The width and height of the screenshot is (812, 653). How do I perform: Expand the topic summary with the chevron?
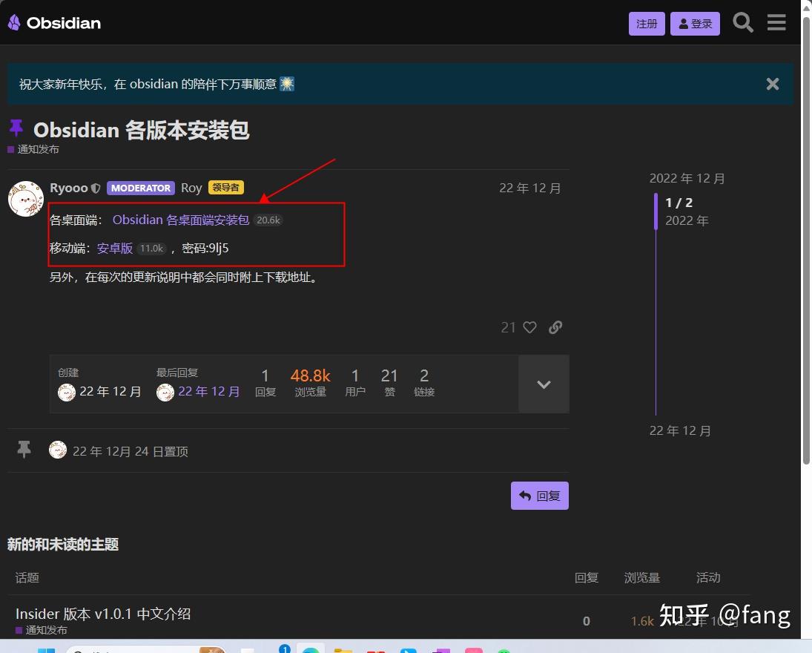544,384
